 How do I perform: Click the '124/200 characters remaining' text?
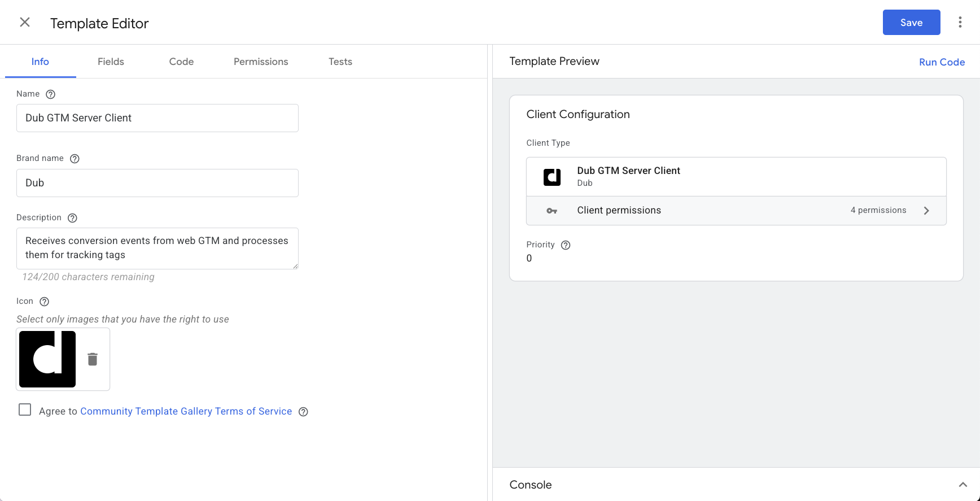pos(88,277)
